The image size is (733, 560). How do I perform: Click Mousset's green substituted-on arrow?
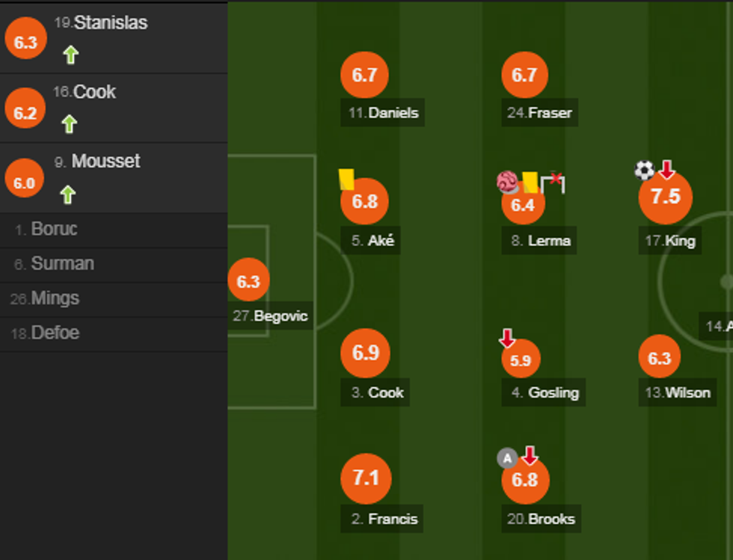point(68,195)
